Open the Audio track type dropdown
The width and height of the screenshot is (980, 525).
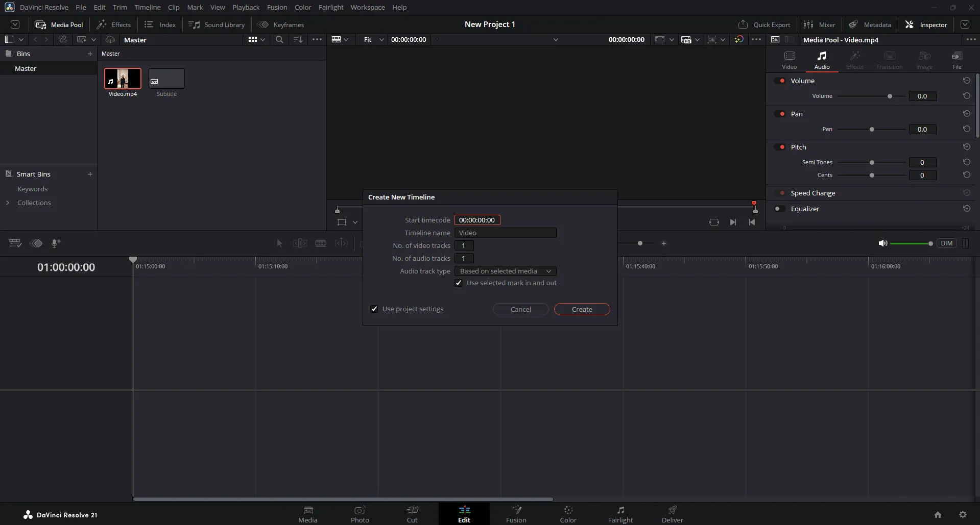(505, 271)
